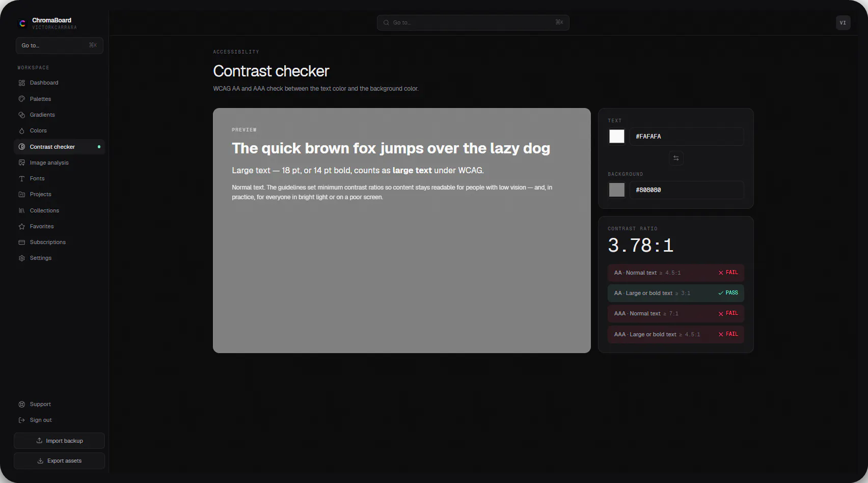Image resolution: width=868 pixels, height=483 pixels.
Task: Click the quick brown fox preview heading
Action: pos(391,148)
